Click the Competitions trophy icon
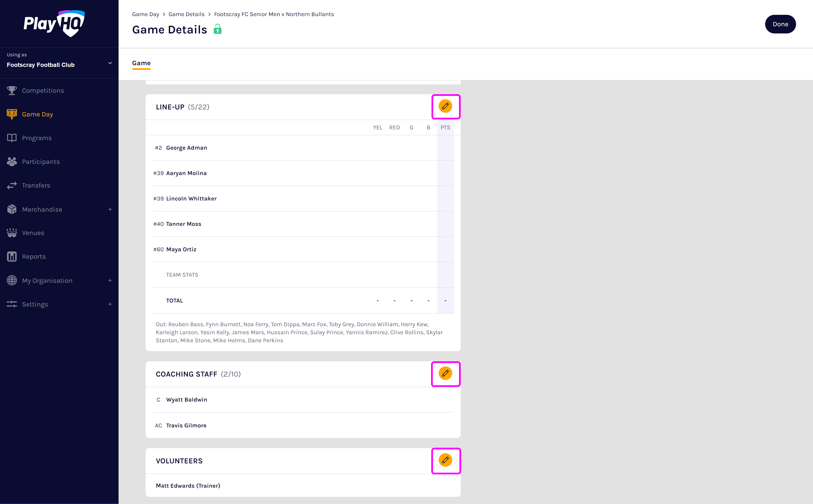The width and height of the screenshot is (813, 504). coord(12,91)
